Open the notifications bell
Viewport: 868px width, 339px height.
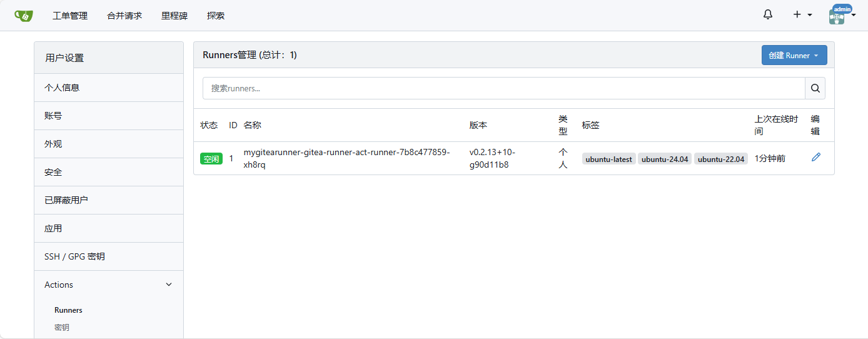click(x=768, y=15)
